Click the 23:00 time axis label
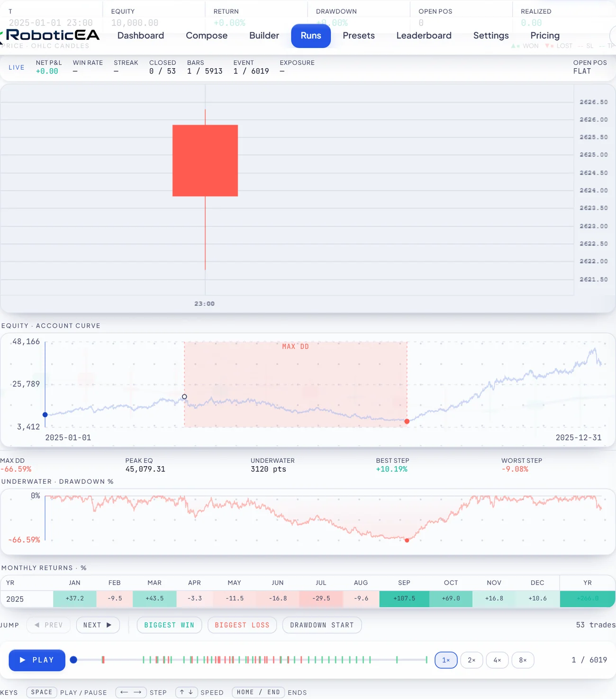Viewport: 616px width, 699px height. tap(205, 304)
